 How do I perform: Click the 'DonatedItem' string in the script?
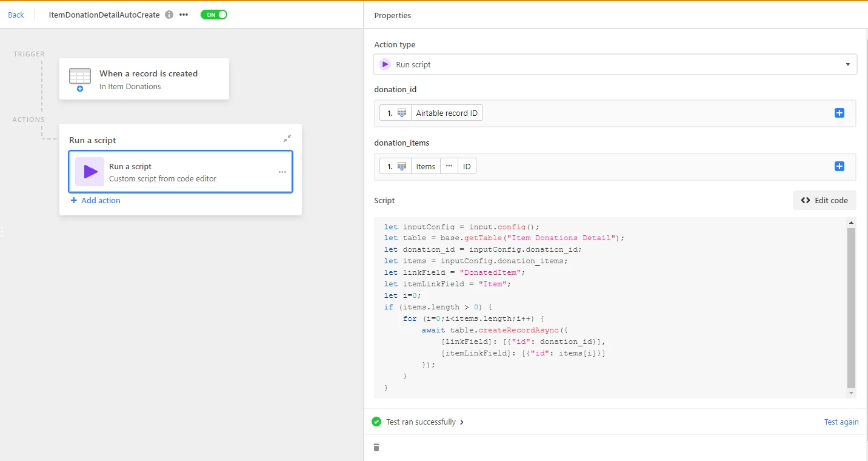pyautogui.click(x=490, y=272)
